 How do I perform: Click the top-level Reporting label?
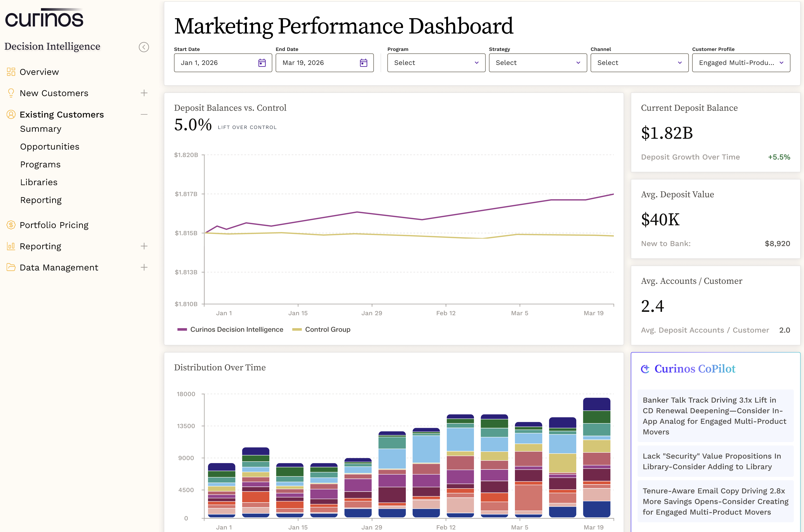[x=40, y=246]
